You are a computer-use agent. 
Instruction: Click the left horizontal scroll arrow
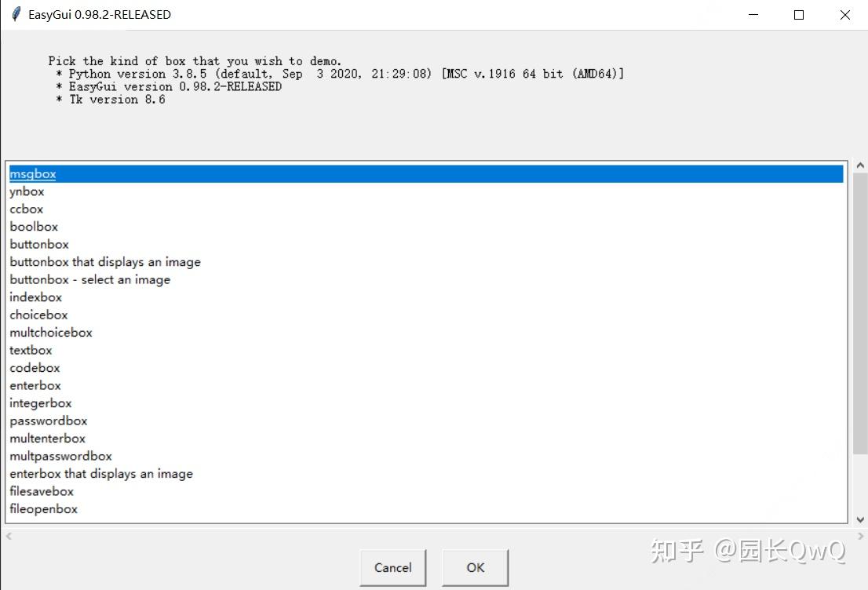[7, 537]
